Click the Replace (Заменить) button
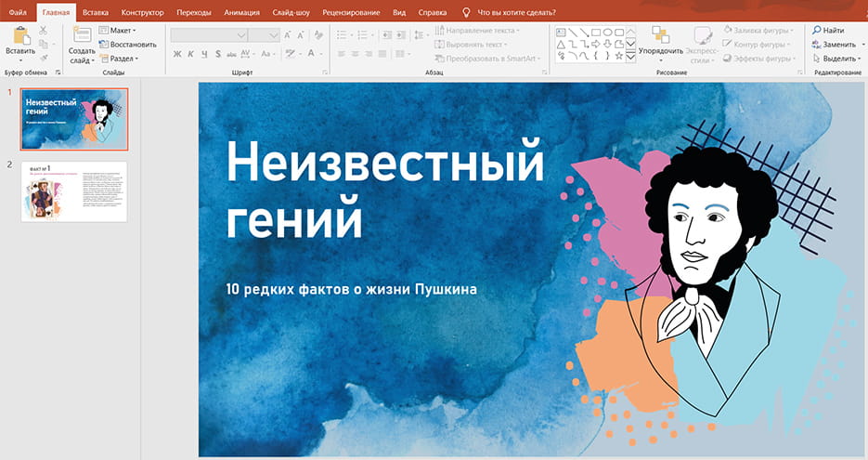Screen dimensions: 868x460 click(834, 45)
